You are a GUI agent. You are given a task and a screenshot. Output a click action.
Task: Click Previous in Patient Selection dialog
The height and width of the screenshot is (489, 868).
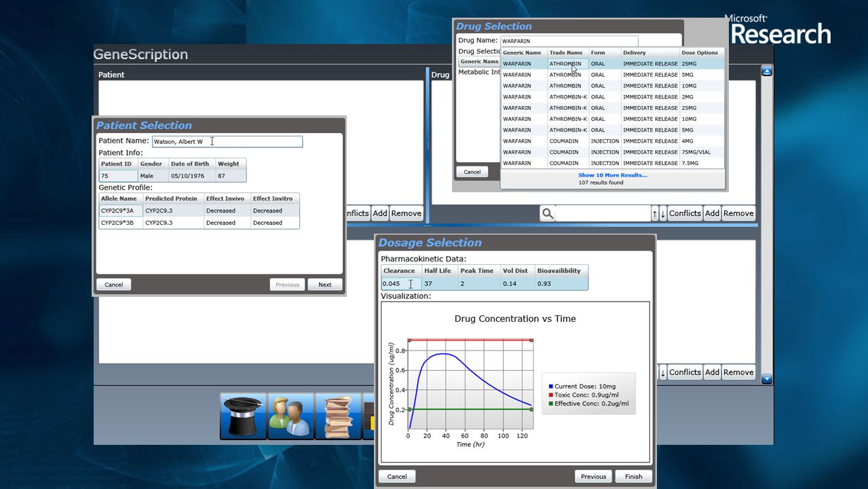288,285
